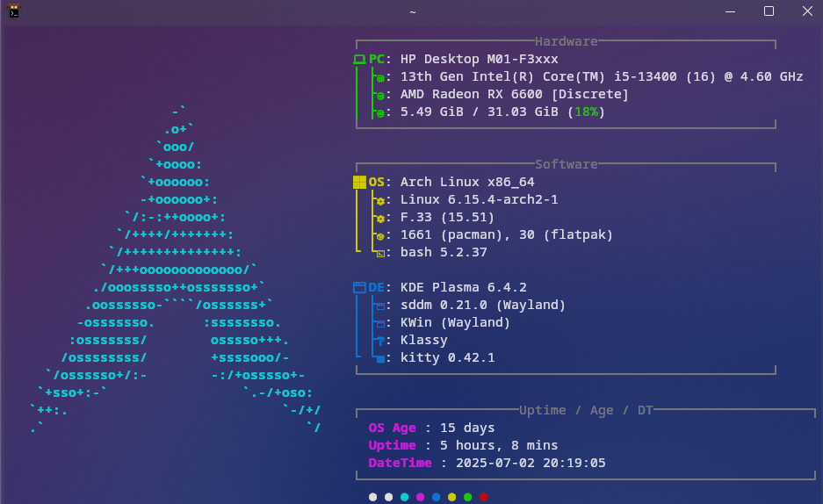Screen dimensions: 823x504
Task: Click the yellow OS logo icon
Action: coord(359,182)
